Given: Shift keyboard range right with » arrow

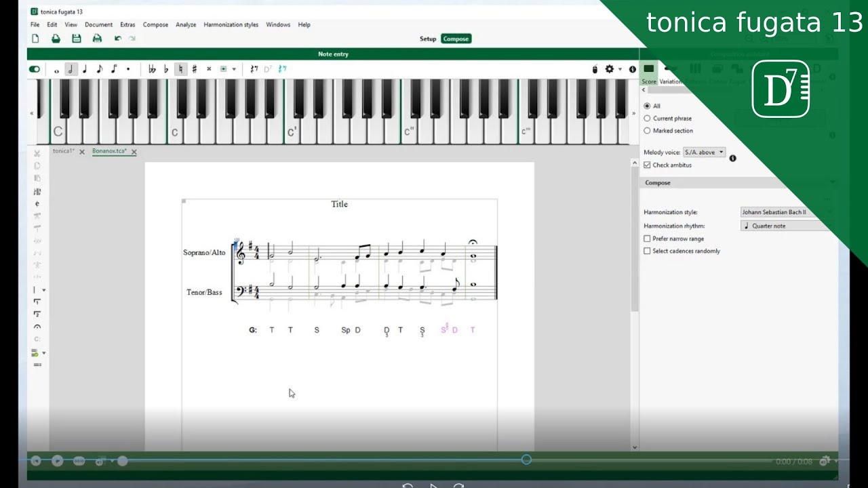Looking at the screenshot, I should point(633,113).
